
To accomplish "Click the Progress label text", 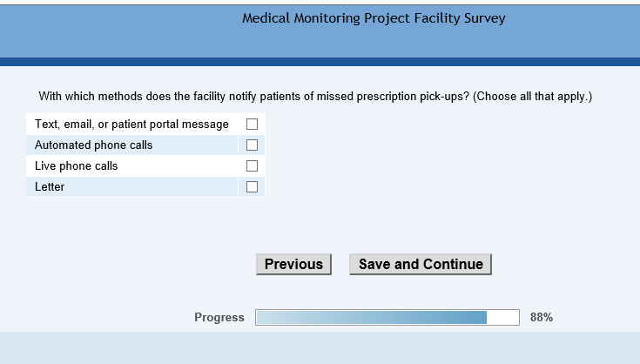I will pos(219,318).
